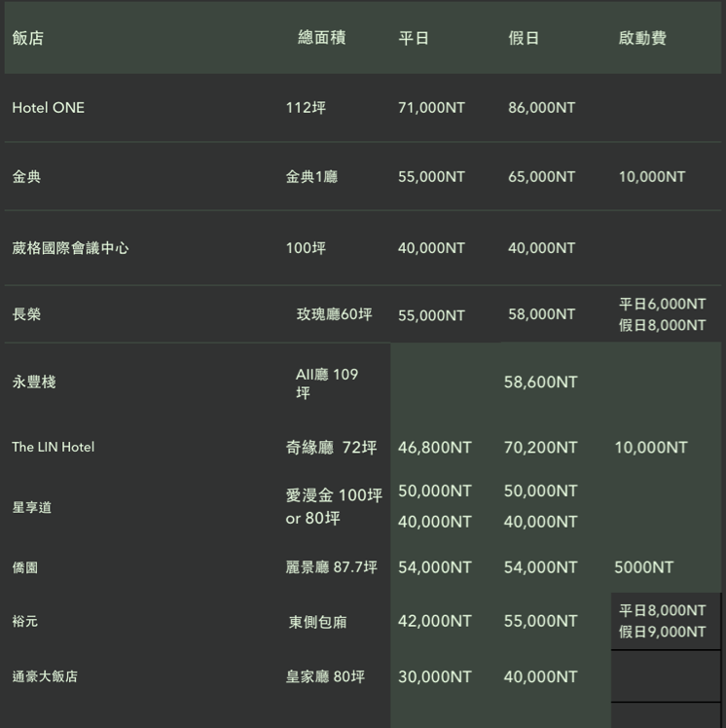Viewport: 726px width, 728px height.
Task: Select the 86,000NT holiday price cell
Action: click(541, 108)
